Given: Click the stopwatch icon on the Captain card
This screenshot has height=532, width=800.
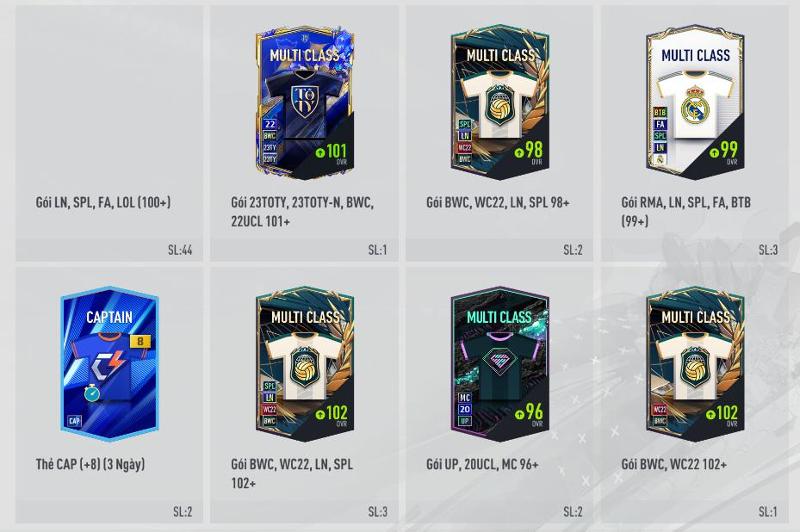Looking at the screenshot, I should click(92, 393).
